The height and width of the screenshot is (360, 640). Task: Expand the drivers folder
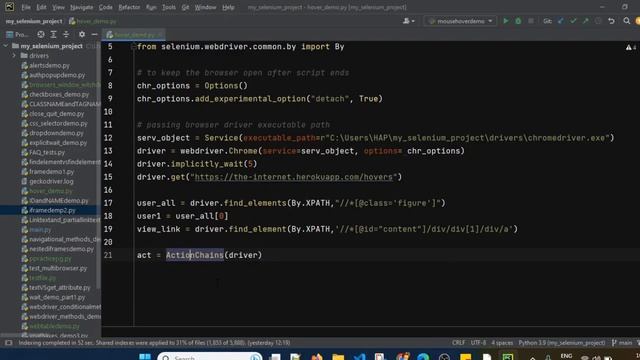click(14, 56)
